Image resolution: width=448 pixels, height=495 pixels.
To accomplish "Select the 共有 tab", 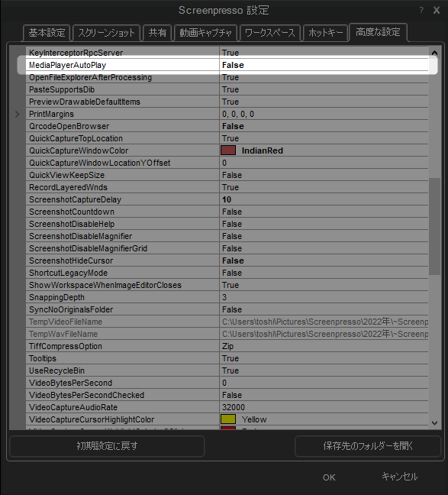I will pos(157,33).
